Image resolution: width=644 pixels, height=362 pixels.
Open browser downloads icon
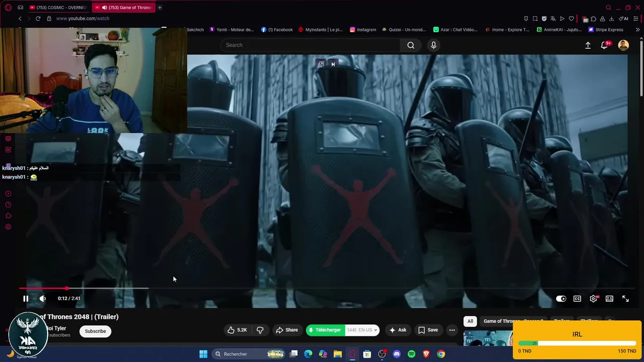click(611, 19)
